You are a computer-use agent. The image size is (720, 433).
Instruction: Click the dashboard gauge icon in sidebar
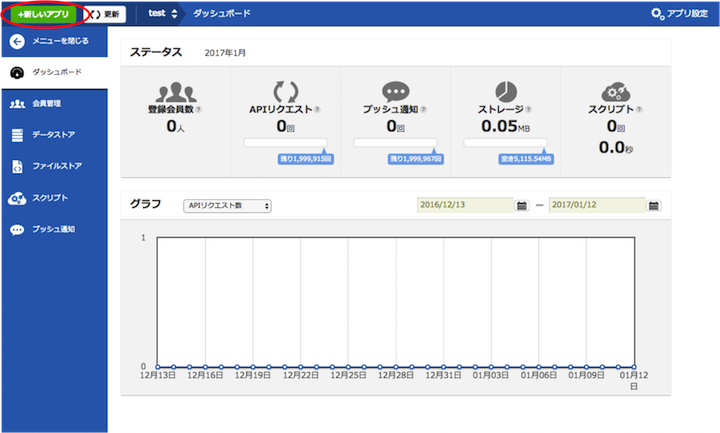(x=17, y=73)
